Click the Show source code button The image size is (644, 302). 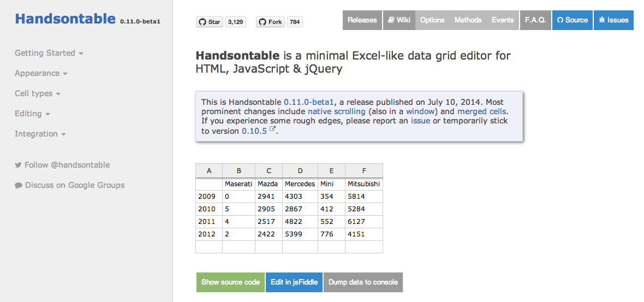click(230, 282)
